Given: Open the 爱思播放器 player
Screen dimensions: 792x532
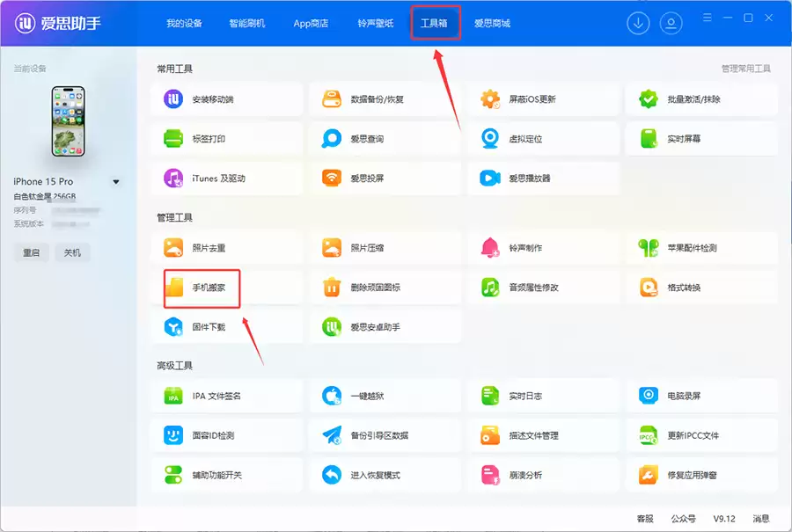Looking at the screenshot, I should 543,179.
